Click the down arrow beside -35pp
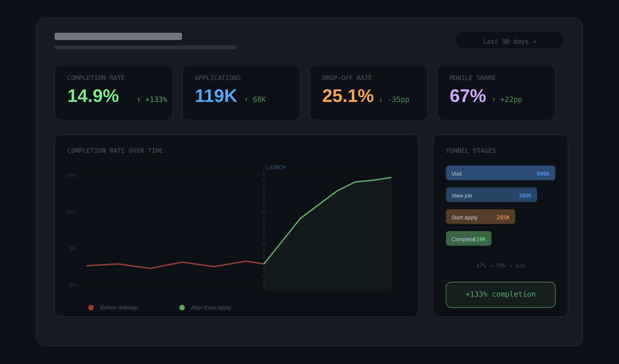Viewport: 619px width, 364px height. tap(381, 100)
